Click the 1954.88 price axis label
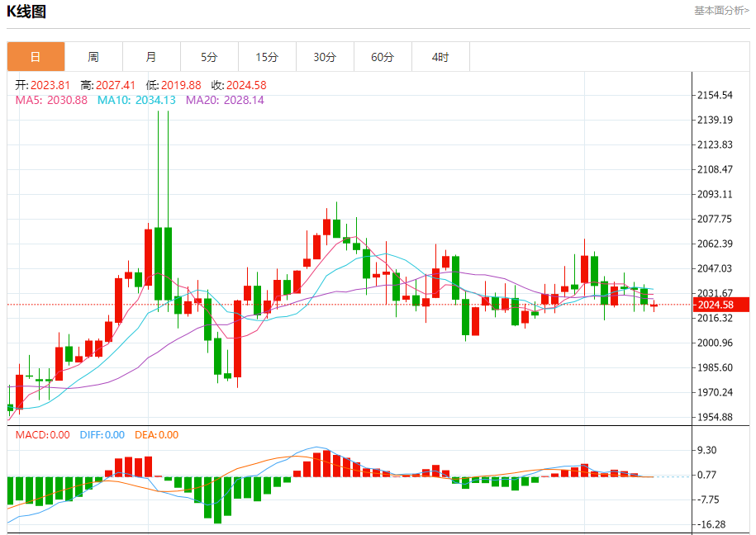Screen dimensions: 756x535 [715, 417]
